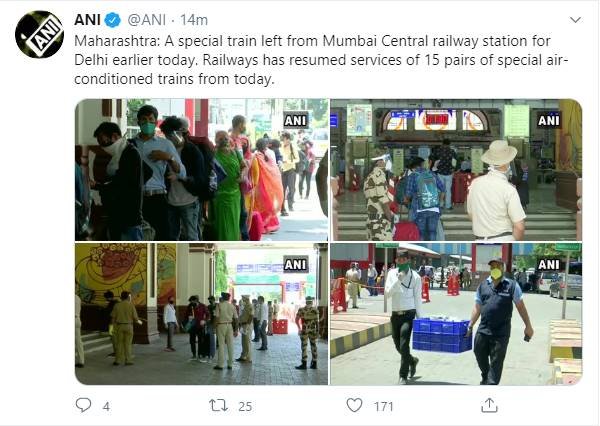Viewport: 600px width, 426px height.
Task: Share the tweet via the upload arrow icon
Action: point(489,405)
